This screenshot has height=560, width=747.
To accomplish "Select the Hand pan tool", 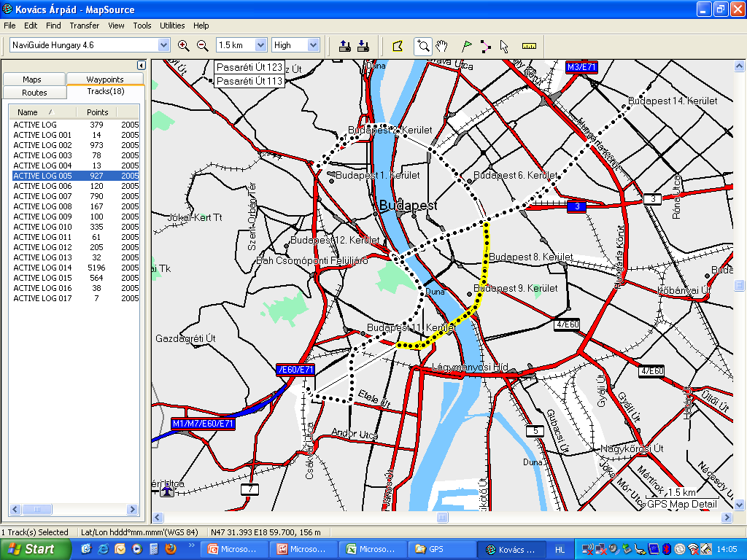I will 442,46.
